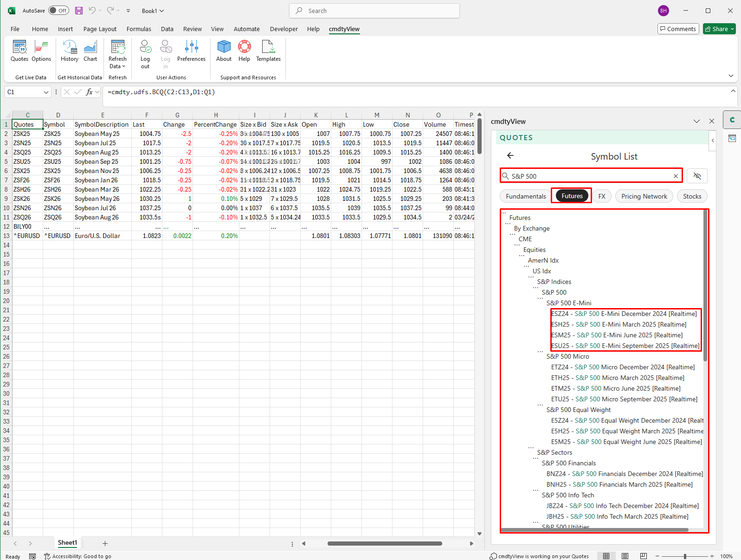Click the Excel Search box in title bar

374,11
